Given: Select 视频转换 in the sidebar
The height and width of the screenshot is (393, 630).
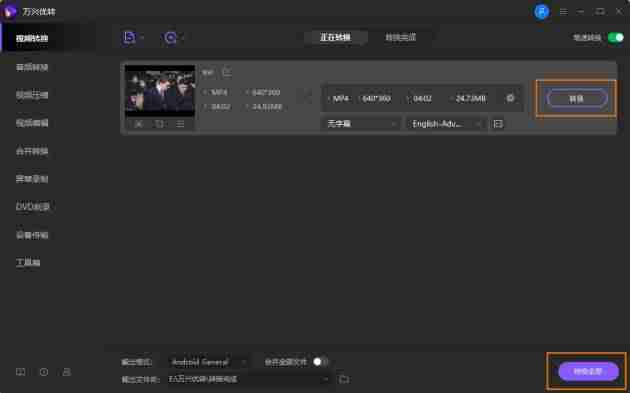Looking at the screenshot, I should [32, 38].
